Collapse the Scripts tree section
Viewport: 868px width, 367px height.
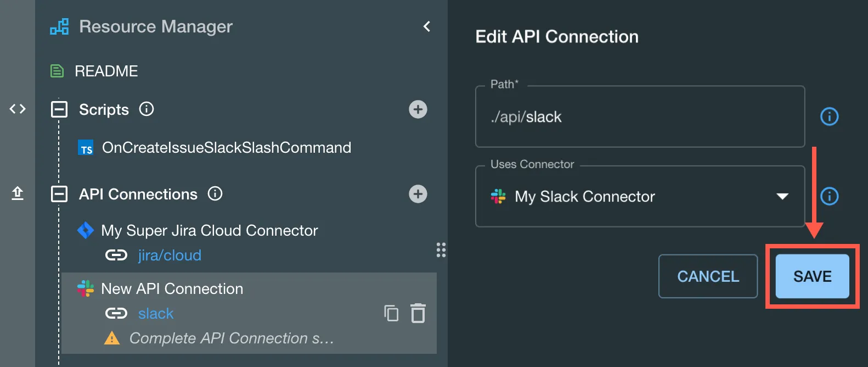[x=59, y=109]
